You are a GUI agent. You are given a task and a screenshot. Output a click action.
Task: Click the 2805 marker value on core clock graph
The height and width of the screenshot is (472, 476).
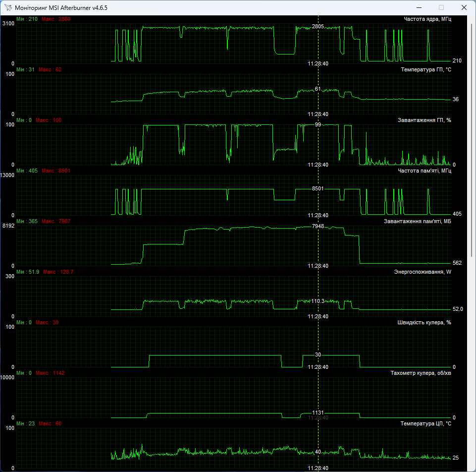[318, 26]
